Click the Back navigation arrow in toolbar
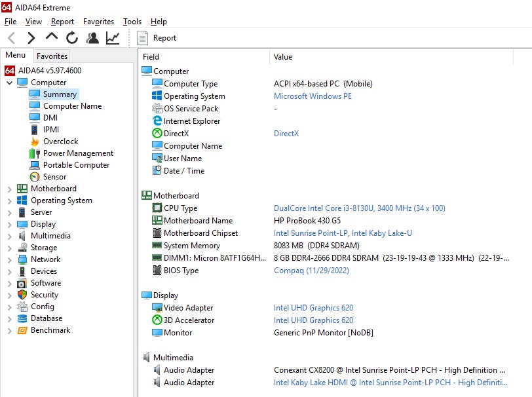This screenshot has width=532, height=397. (11, 38)
